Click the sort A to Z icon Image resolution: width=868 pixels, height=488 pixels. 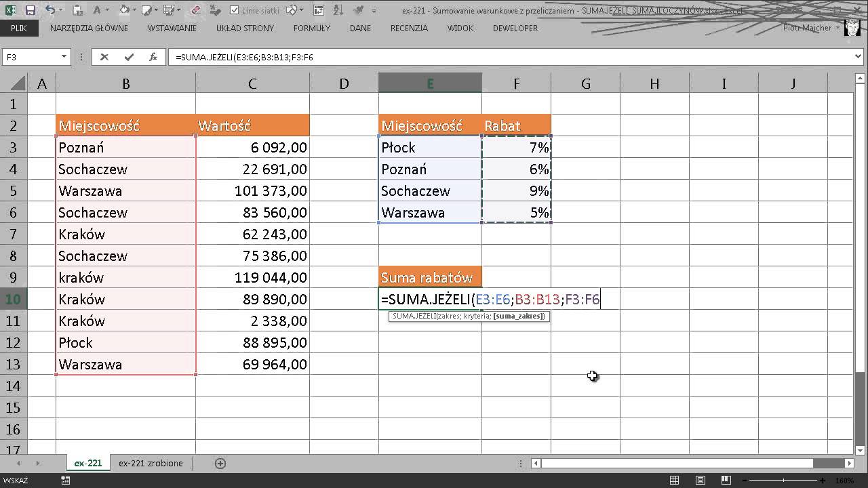[338, 10]
